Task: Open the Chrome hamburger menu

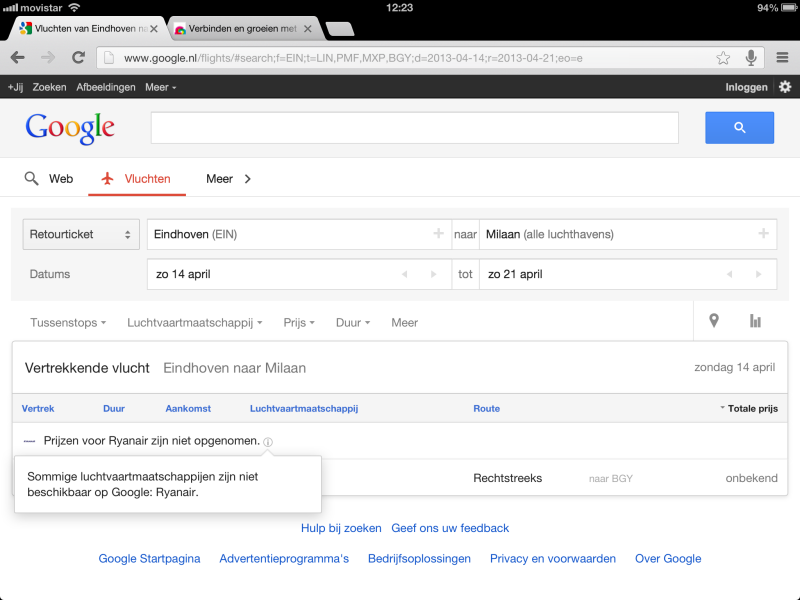Action: coord(782,58)
